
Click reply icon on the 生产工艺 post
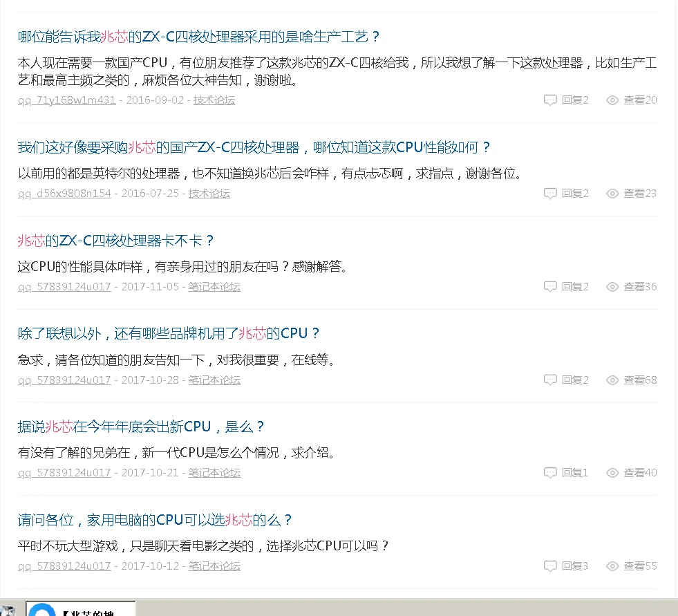550,100
